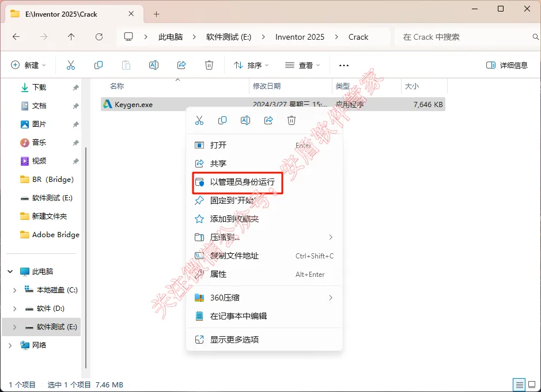Go back with the left arrow

coord(16,36)
